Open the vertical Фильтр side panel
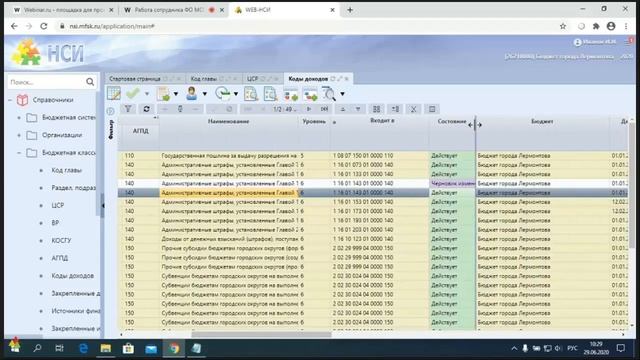Image resolution: width=640 pixels, height=360 pixels. tap(111, 130)
